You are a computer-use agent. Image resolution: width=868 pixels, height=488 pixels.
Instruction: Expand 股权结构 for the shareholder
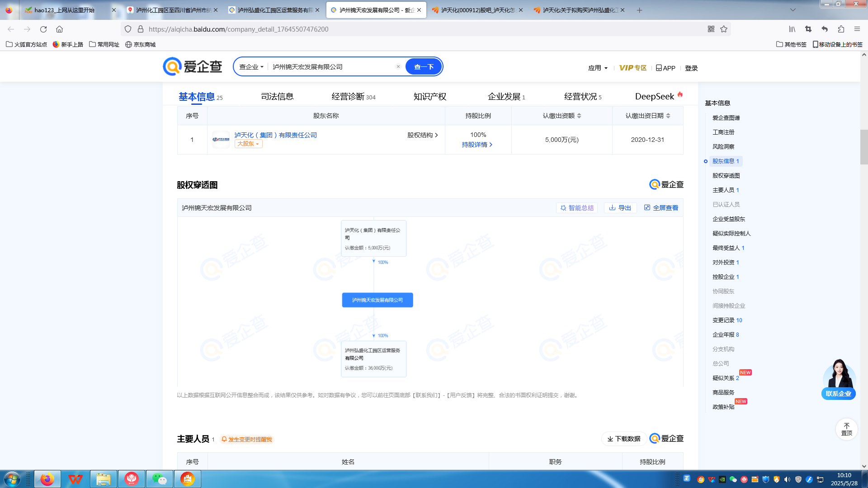[422, 135]
